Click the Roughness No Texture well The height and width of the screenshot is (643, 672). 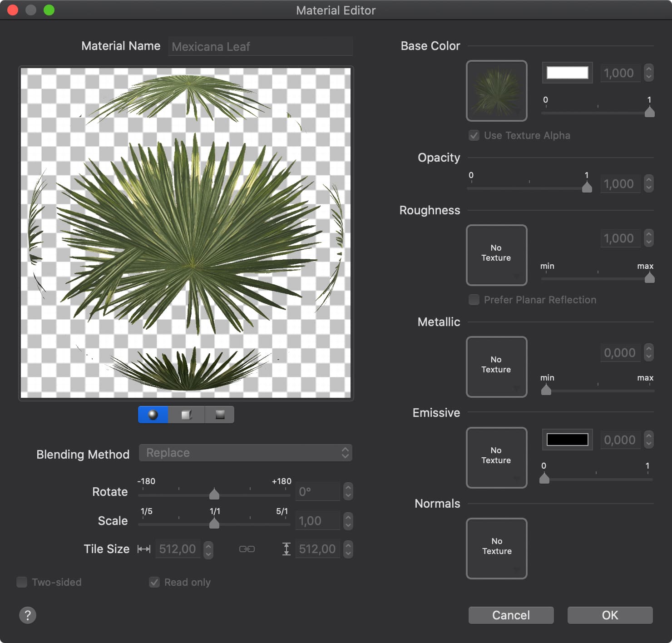pos(497,255)
